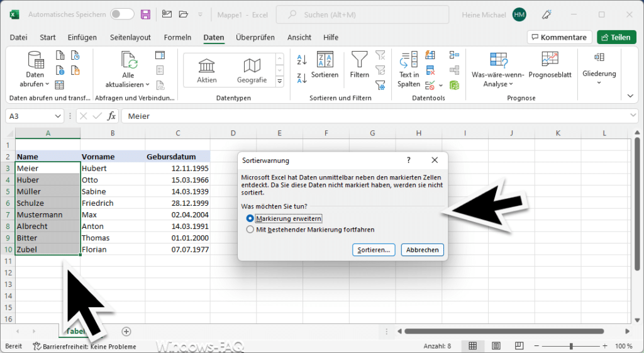Click the remove duplicates icon
The height and width of the screenshot is (353, 644).
tap(430, 70)
